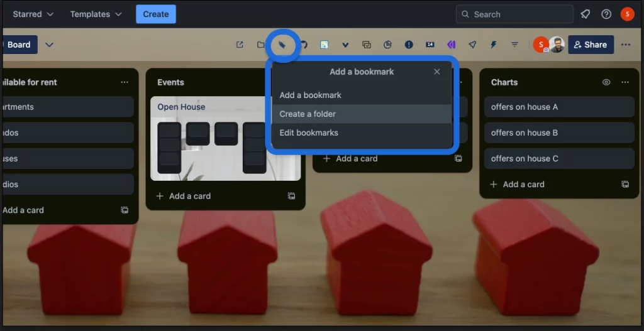Add a card to the Events list
This screenshot has width=644, height=331.
(x=184, y=196)
